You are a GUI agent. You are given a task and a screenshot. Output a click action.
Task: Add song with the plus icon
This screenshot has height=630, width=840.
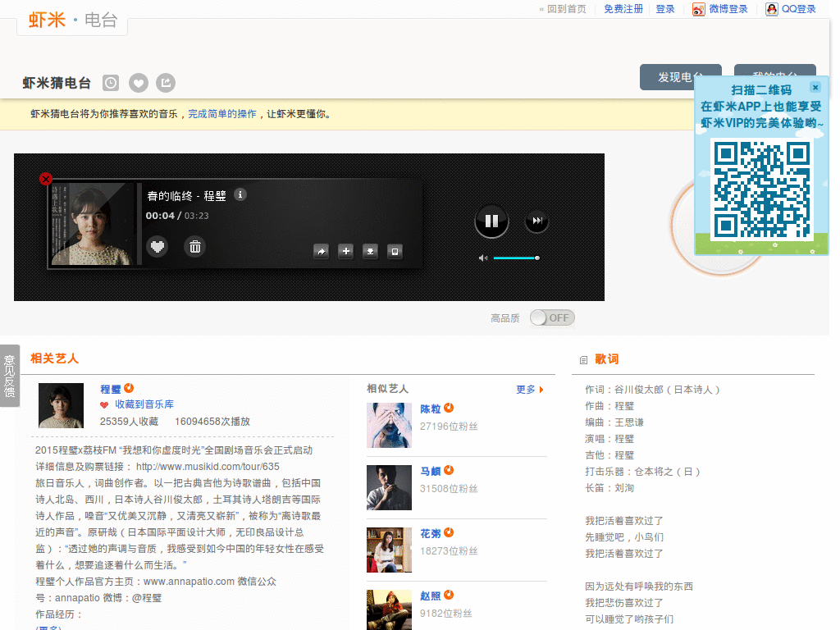(345, 251)
